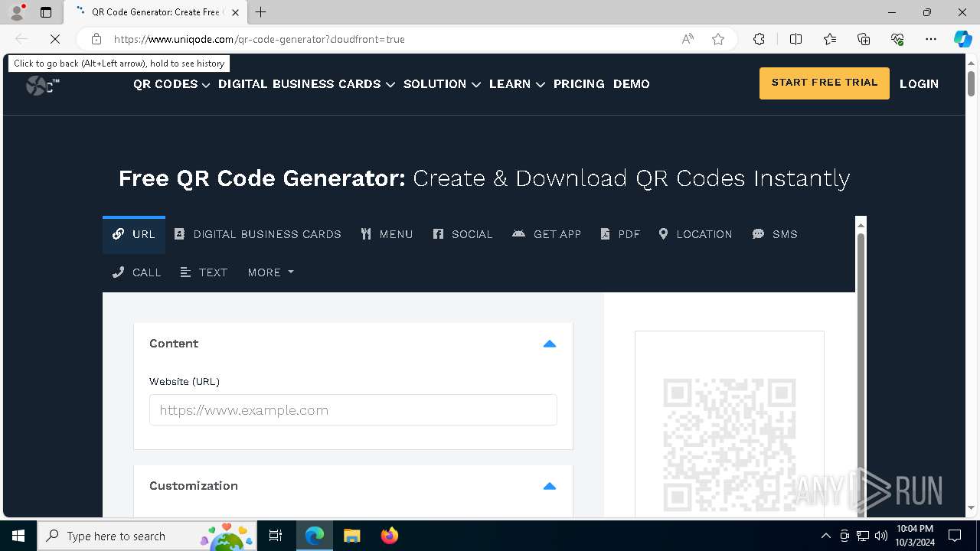Image resolution: width=980 pixels, height=551 pixels.
Task: Expand the LEARN menu
Action: (x=517, y=84)
